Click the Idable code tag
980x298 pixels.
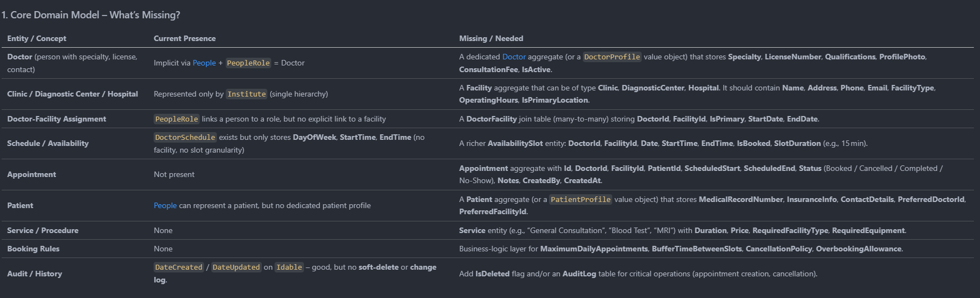[289, 267]
